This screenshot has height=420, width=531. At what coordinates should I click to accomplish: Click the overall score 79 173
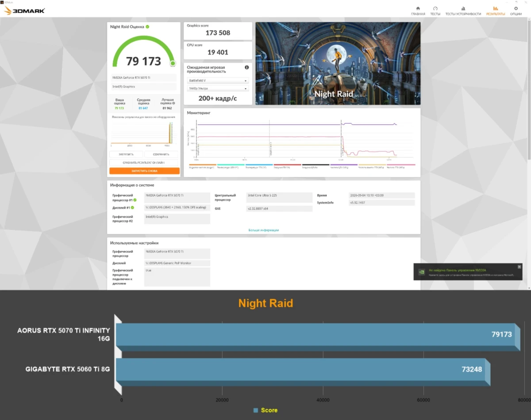pyautogui.click(x=143, y=61)
